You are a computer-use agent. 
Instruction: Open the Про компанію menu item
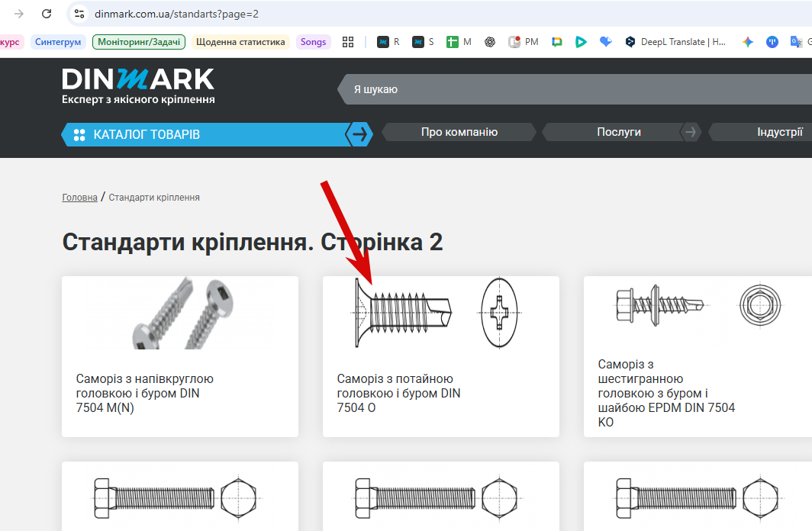[x=459, y=132]
